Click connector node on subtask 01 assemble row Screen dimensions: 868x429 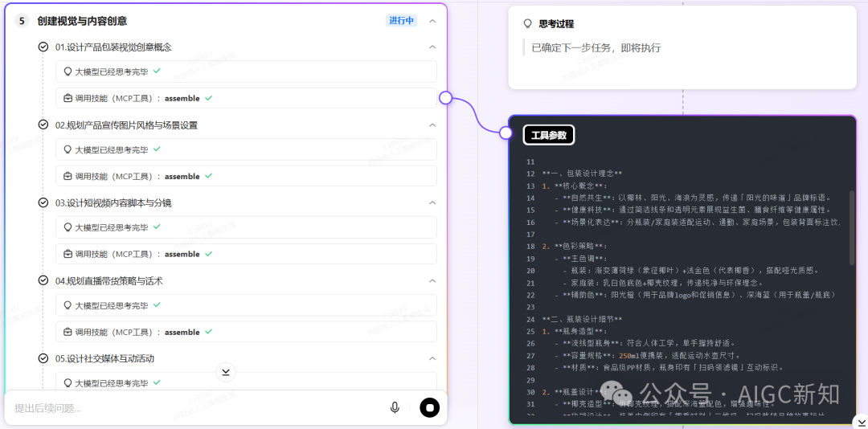pyautogui.click(x=445, y=98)
